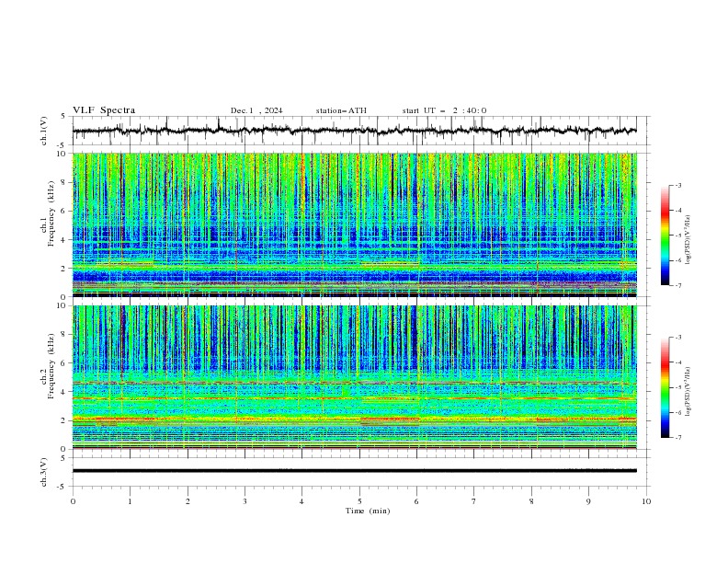Viewport: 728px width, 563px height.
Task: Click the "ch.3(V)" axis label
Action: pos(44,472)
